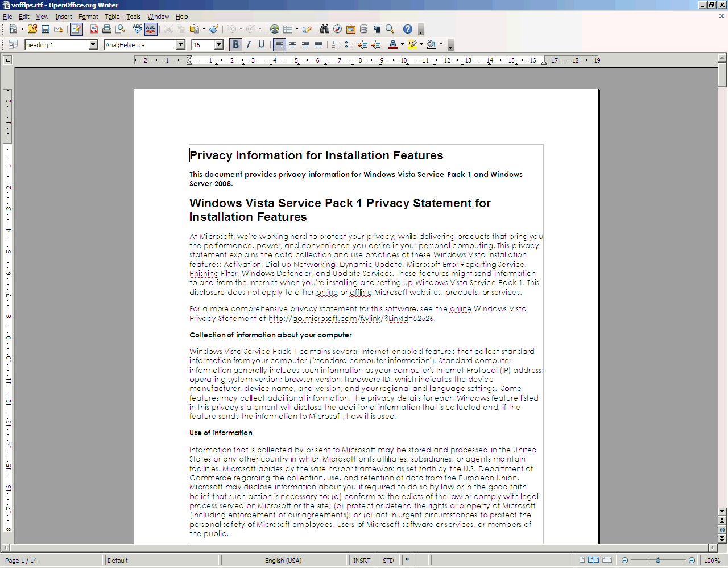Open the font size 16 dropdown
The height and width of the screenshot is (568, 728).
pyautogui.click(x=219, y=44)
